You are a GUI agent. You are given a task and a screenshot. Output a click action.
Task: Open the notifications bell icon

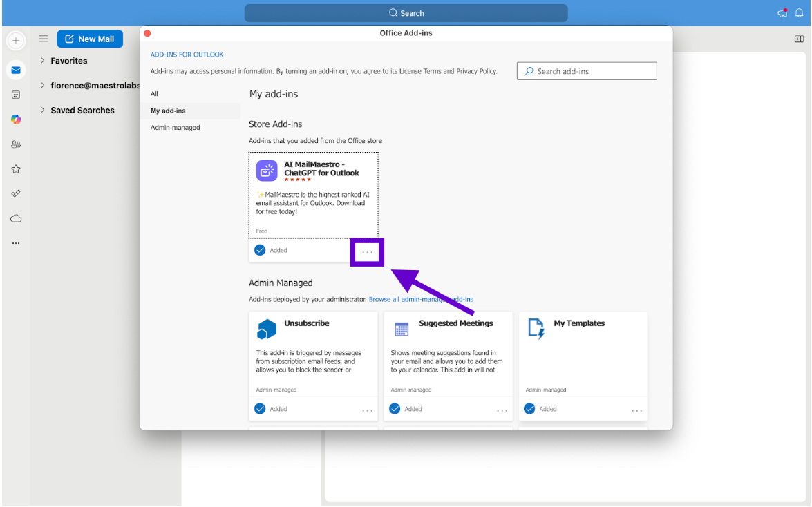[799, 13]
